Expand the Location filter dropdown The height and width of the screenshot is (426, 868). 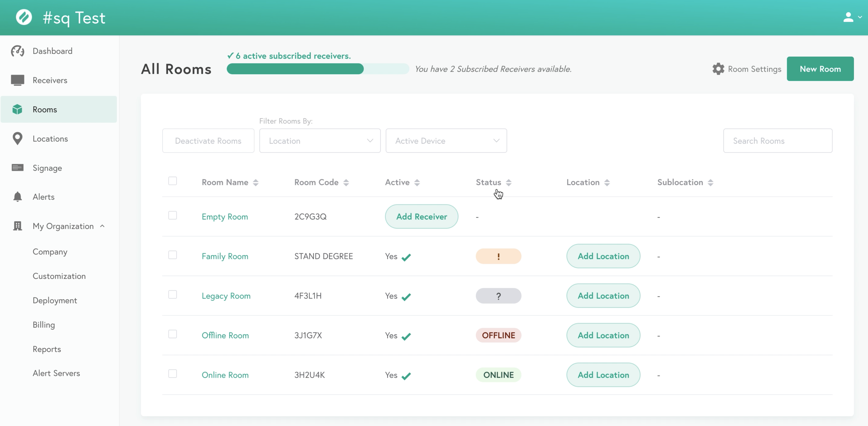click(320, 140)
